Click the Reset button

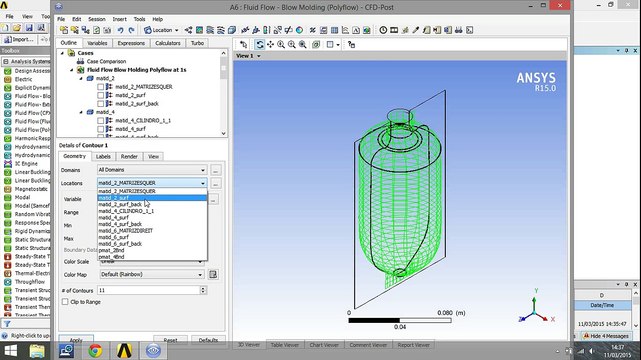[x=170, y=340]
